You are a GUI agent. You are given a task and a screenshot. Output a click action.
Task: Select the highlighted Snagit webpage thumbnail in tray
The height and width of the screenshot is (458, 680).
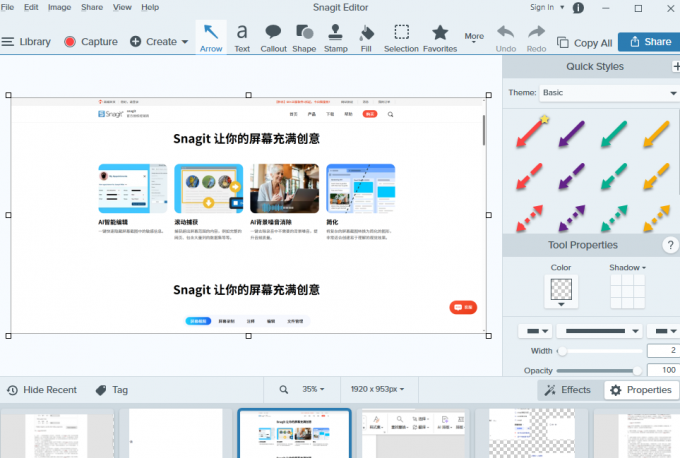(x=294, y=433)
